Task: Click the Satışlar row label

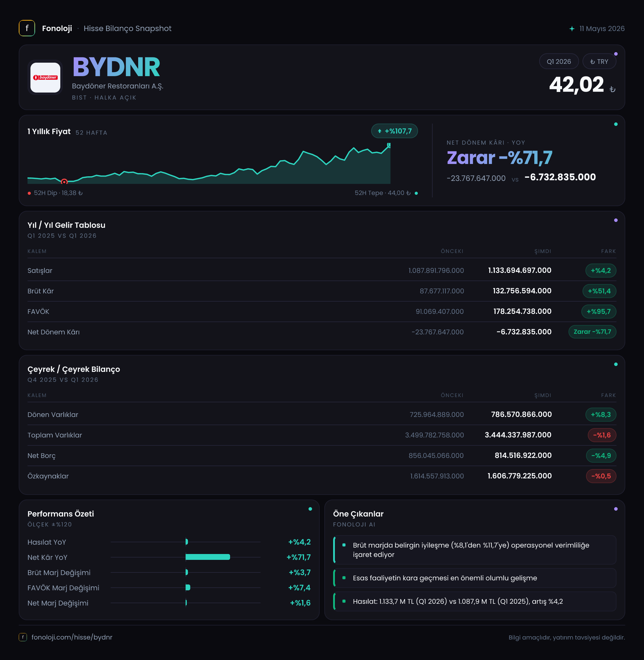Action: 40,271
